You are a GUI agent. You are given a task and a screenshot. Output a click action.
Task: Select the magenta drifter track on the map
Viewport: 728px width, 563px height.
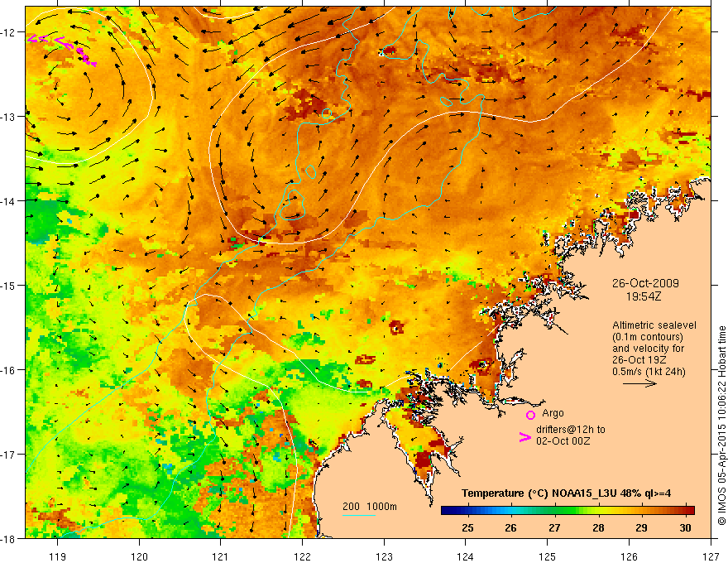click(x=62, y=49)
